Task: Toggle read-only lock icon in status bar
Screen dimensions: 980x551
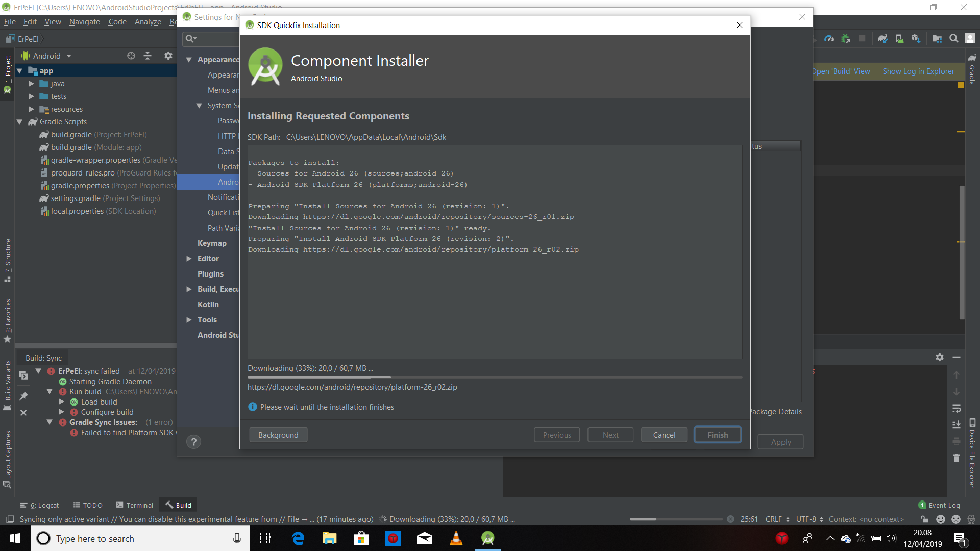Action: click(x=924, y=519)
